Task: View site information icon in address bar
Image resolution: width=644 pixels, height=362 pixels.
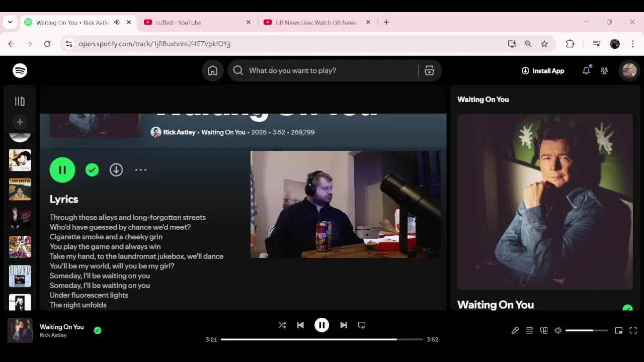Action: [69, 44]
